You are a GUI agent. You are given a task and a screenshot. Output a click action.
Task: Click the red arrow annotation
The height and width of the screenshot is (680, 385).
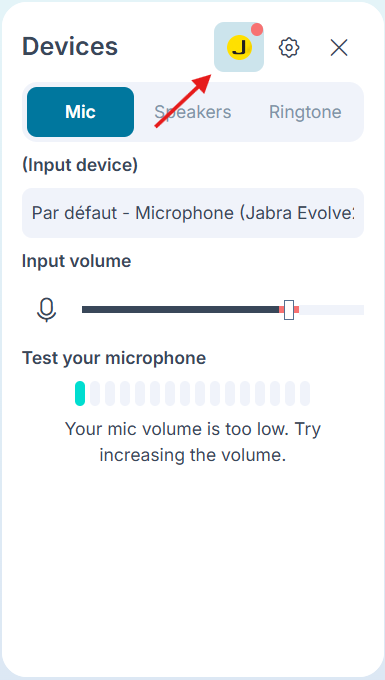[183, 101]
